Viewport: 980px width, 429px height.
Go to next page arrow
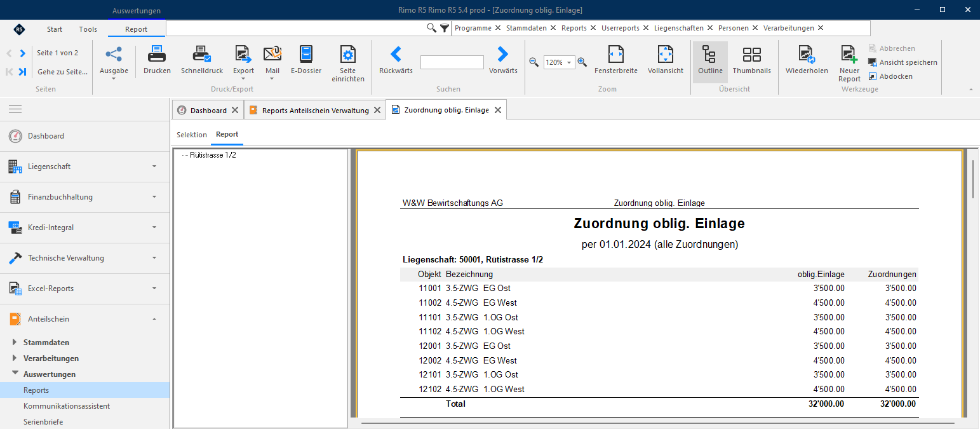point(22,53)
